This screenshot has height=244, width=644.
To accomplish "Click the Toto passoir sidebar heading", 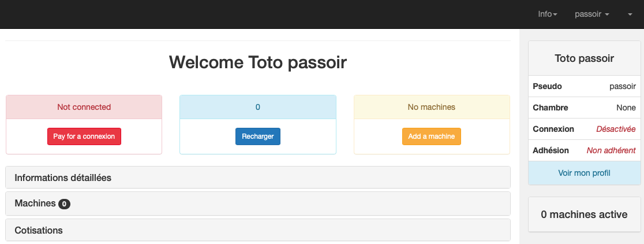I will (x=584, y=58).
